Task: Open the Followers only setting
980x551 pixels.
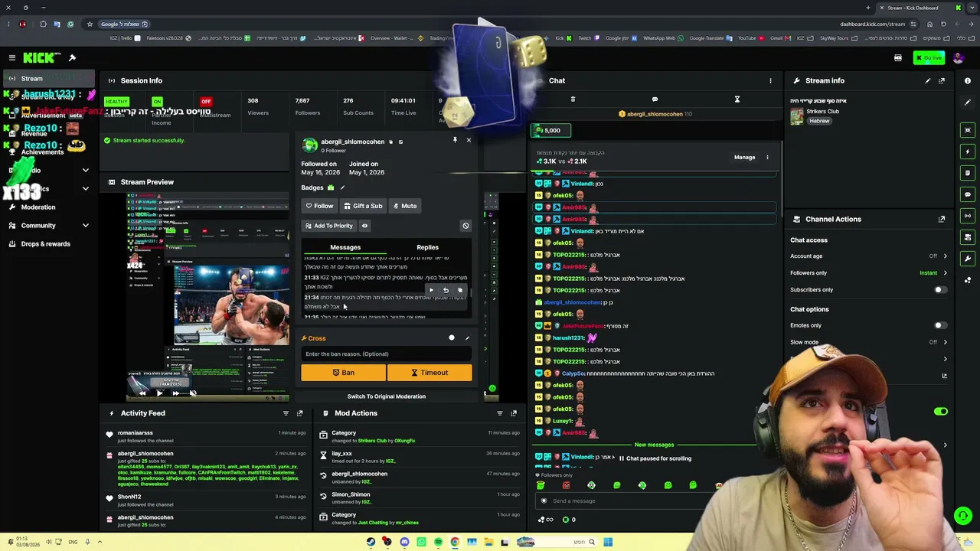Action: coord(869,273)
